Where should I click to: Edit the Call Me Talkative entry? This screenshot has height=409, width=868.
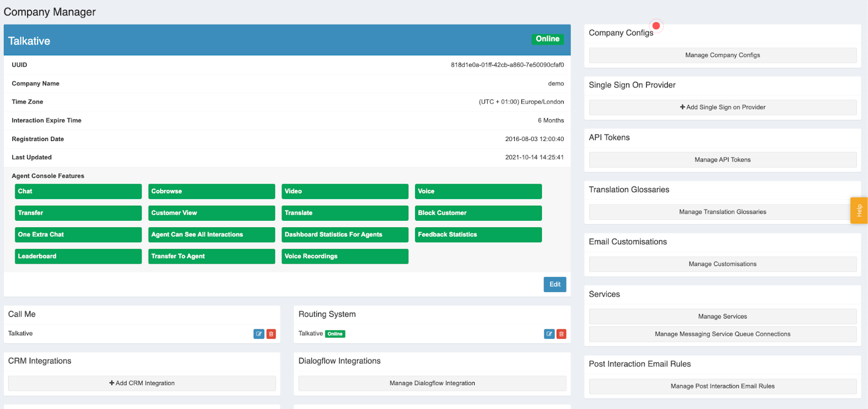click(x=259, y=334)
